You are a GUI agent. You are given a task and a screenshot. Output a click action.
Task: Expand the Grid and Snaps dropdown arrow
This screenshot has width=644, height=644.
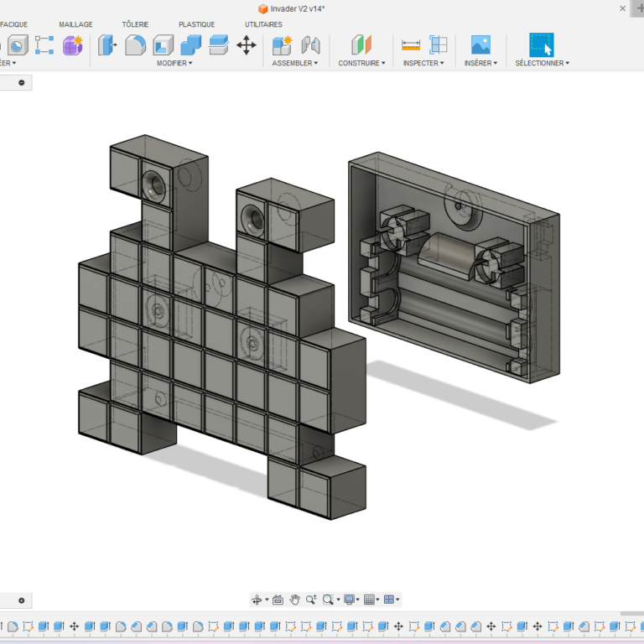378,600
